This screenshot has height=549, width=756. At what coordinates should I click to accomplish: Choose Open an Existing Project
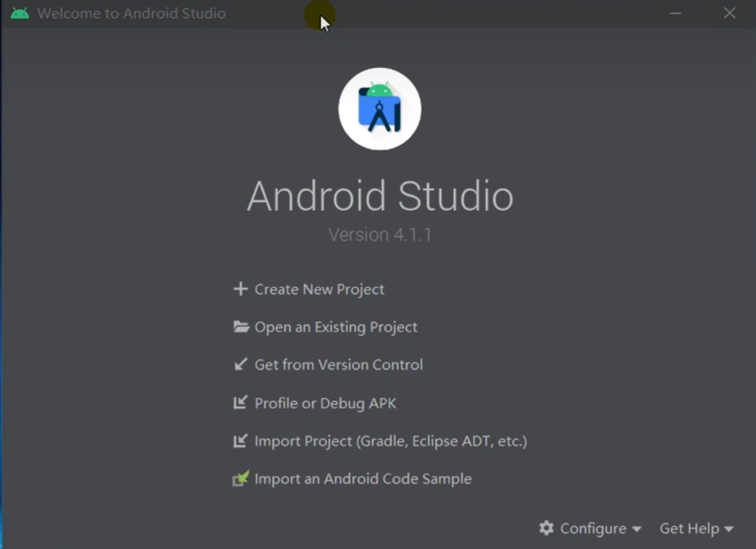tap(336, 327)
